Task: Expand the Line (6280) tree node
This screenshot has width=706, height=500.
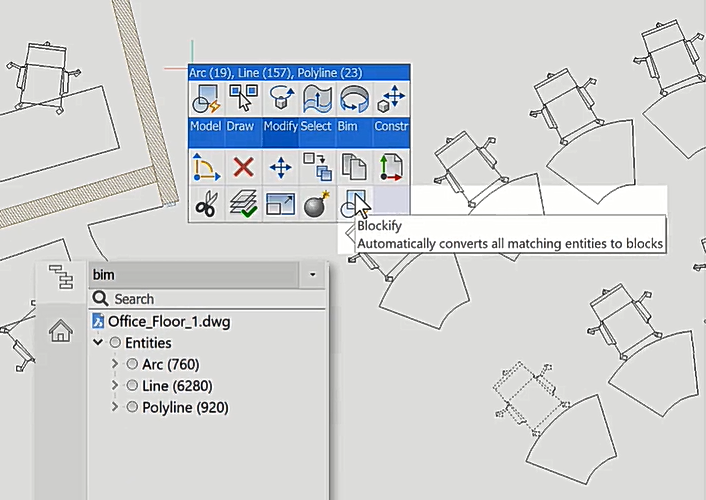Action: 114,385
